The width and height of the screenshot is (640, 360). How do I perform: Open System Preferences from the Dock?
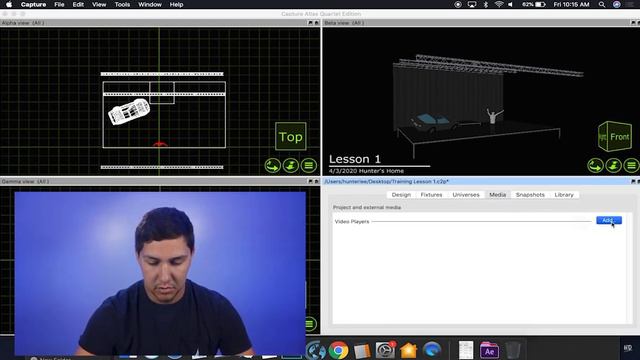coord(385,350)
